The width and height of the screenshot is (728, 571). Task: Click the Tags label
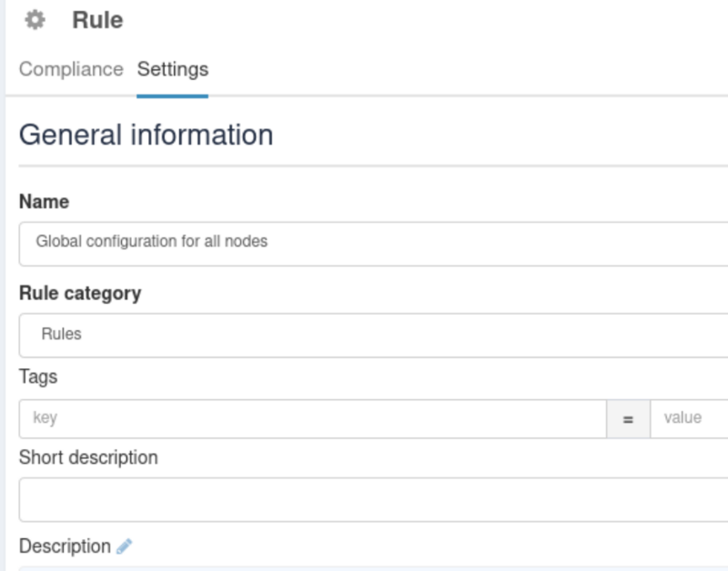[38, 376]
